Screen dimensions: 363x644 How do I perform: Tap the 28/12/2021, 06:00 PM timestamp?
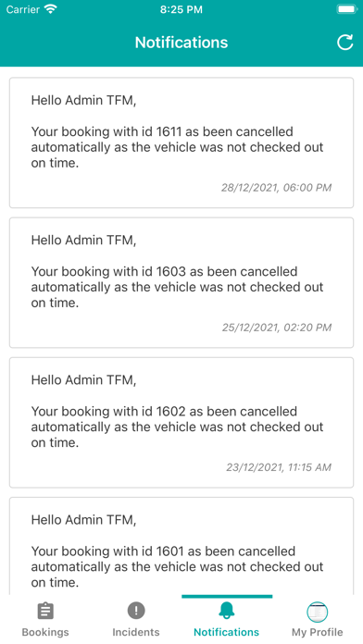[x=276, y=188]
